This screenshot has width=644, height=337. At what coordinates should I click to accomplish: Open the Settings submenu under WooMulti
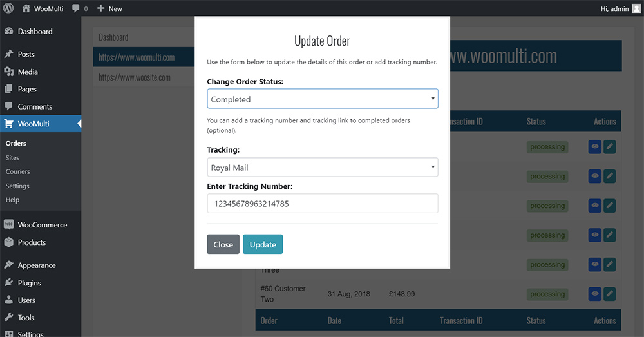pos(17,186)
